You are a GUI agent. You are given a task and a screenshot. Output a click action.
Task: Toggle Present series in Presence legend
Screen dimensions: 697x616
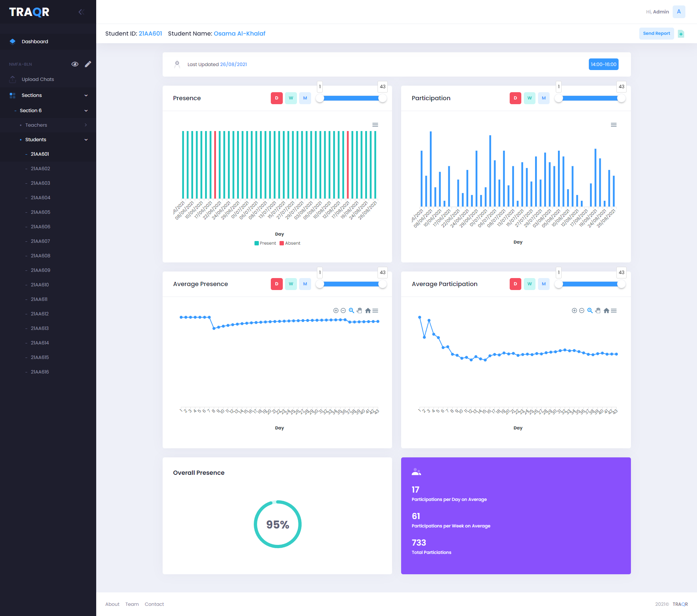point(265,243)
